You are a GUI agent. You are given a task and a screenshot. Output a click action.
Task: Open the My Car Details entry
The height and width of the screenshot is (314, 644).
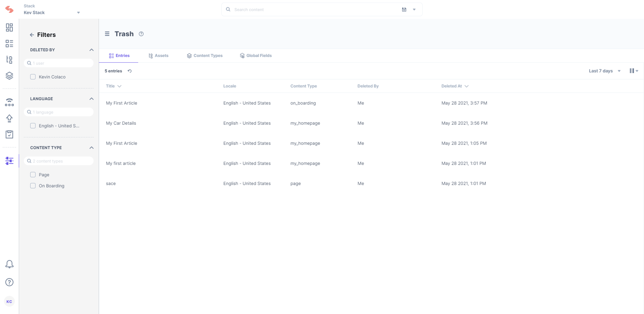121,123
